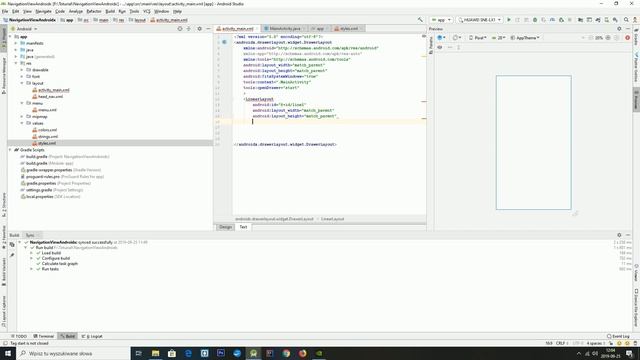Open Project panel settings gear
Screen dimensions: 640x360
coord(200,29)
